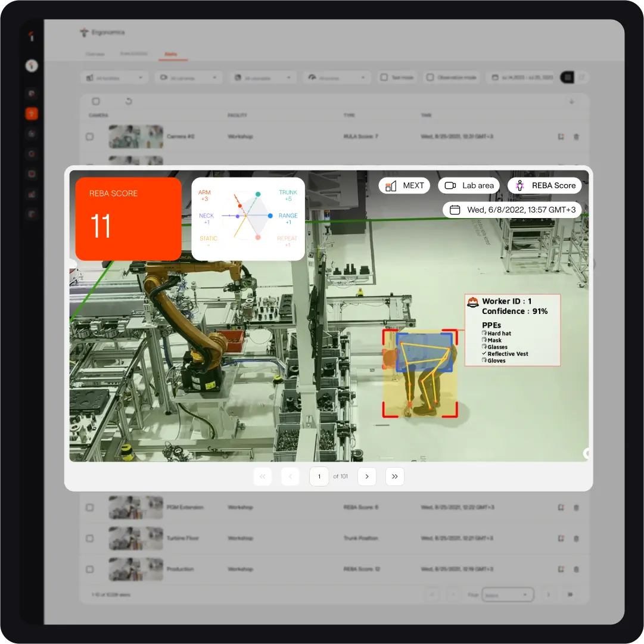This screenshot has height=644, width=644.
Task: Switch to the Overview tab
Action: pyautogui.click(x=94, y=54)
